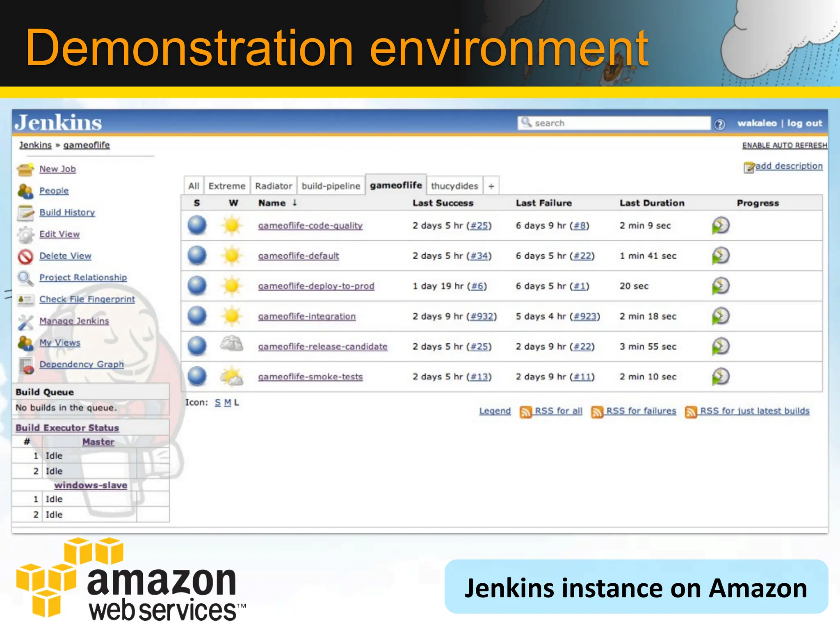Open the build-pipeline tab
The height and width of the screenshot is (630, 840).
click(x=331, y=186)
